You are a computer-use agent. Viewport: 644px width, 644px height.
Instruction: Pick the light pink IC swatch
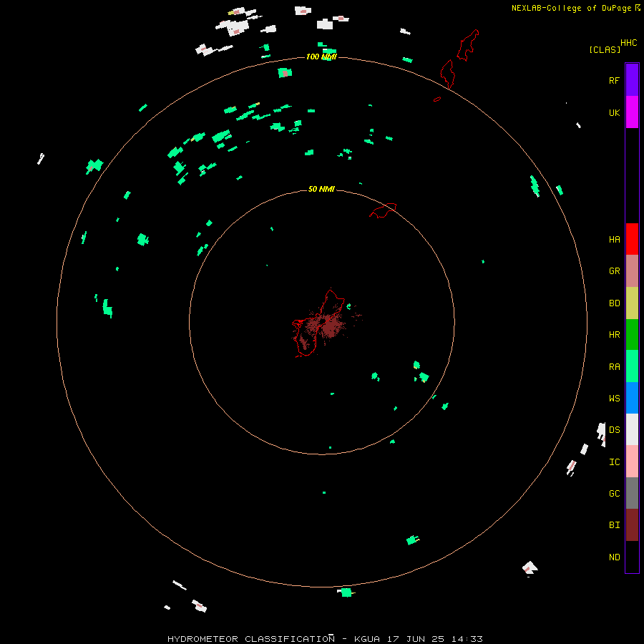(632, 462)
